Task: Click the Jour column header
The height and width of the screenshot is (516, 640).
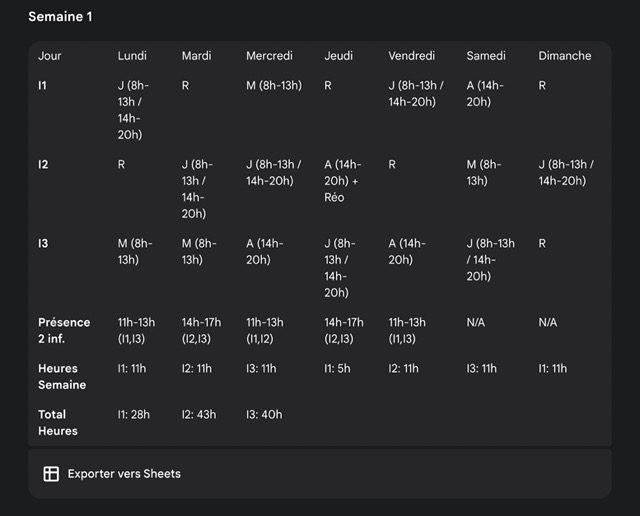Action: tap(50, 56)
